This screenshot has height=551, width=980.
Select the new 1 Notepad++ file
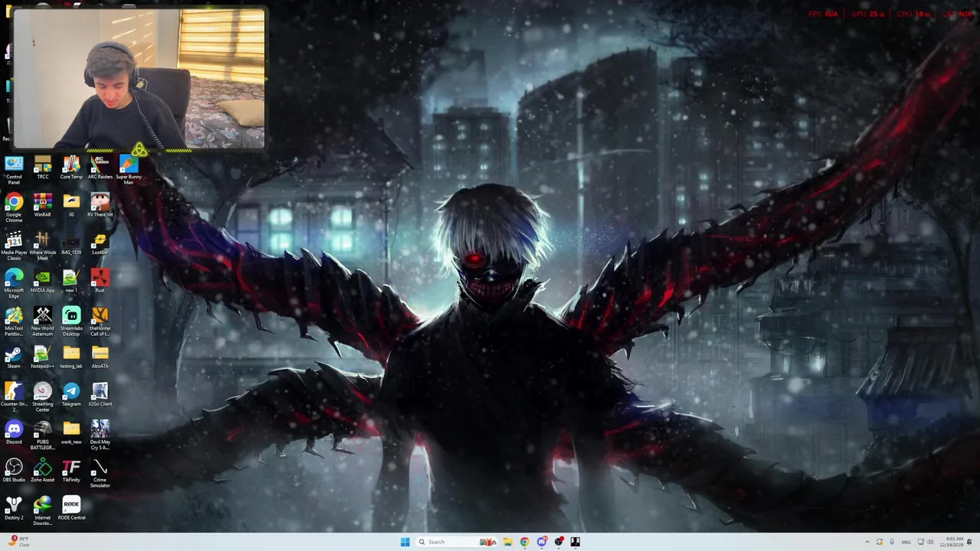pos(71,281)
